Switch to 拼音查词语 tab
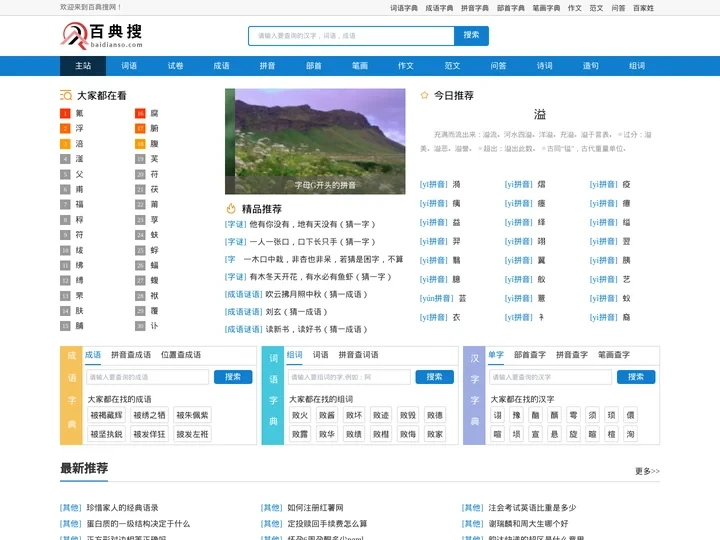 click(359, 354)
